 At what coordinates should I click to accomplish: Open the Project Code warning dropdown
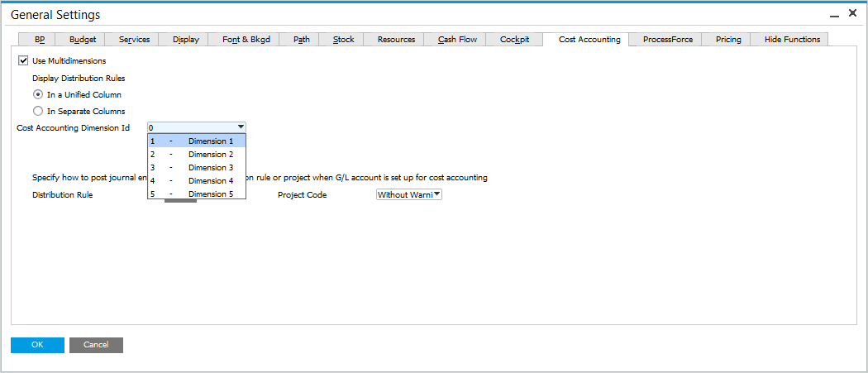click(436, 194)
